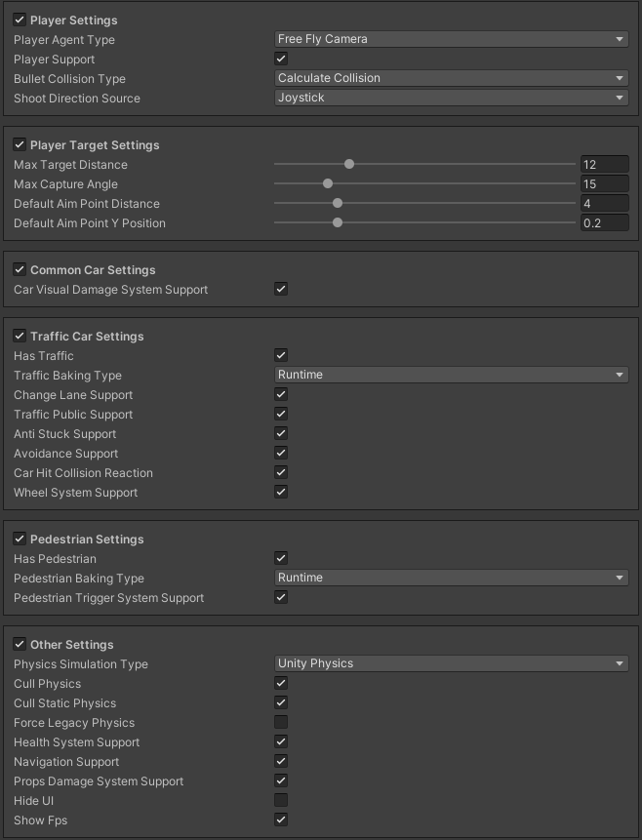The image size is (642, 840).
Task: Disable Change Lane Support
Action: 281,394
